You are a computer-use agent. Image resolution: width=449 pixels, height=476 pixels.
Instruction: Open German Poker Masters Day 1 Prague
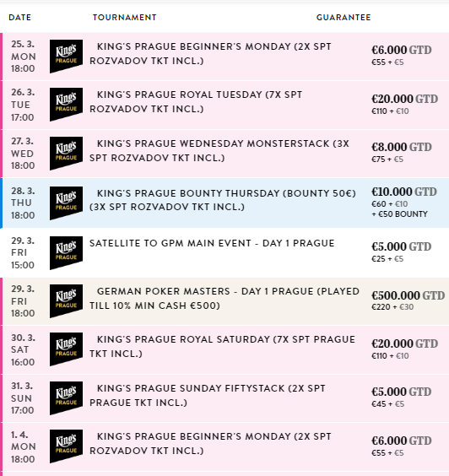coord(224,299)
